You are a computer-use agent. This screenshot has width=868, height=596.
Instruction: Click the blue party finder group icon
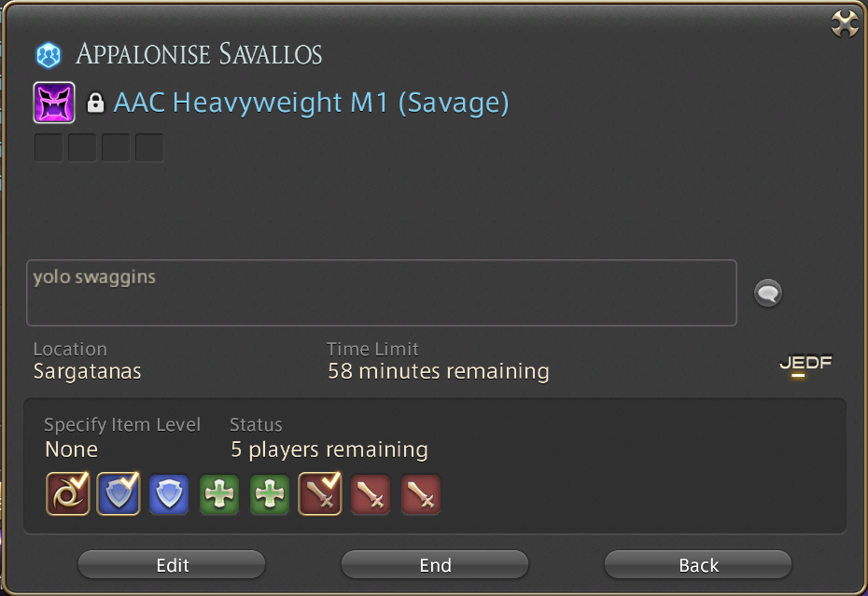pyautogui.click(x=49, y=55)
